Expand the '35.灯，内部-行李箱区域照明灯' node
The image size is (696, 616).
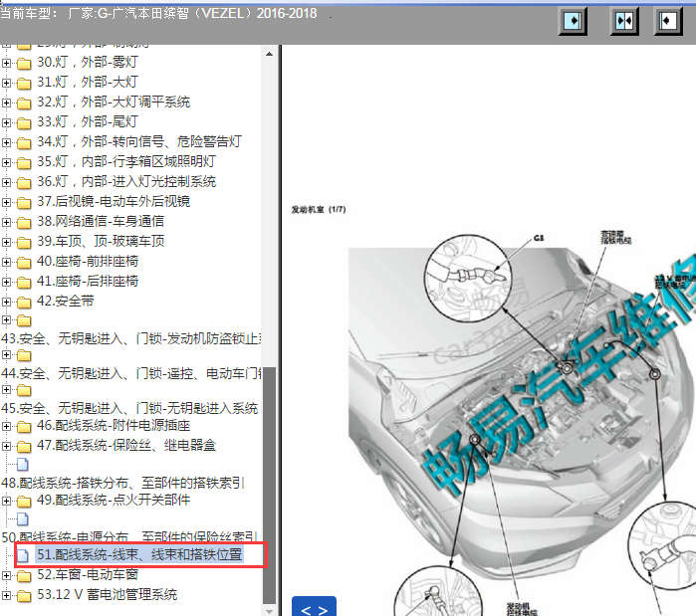click(x=6, y=163)
